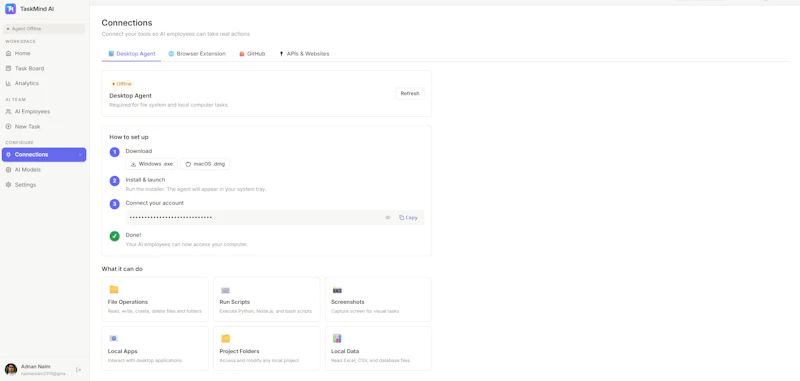Switch to the Browser Extension tab
This screenshot has width=800, height=381.
[197, 54]
